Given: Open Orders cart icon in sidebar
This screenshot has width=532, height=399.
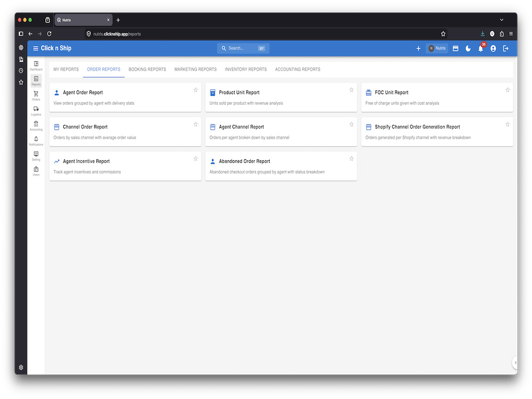Looking at the screenshot, I should [x=36, y=96].
